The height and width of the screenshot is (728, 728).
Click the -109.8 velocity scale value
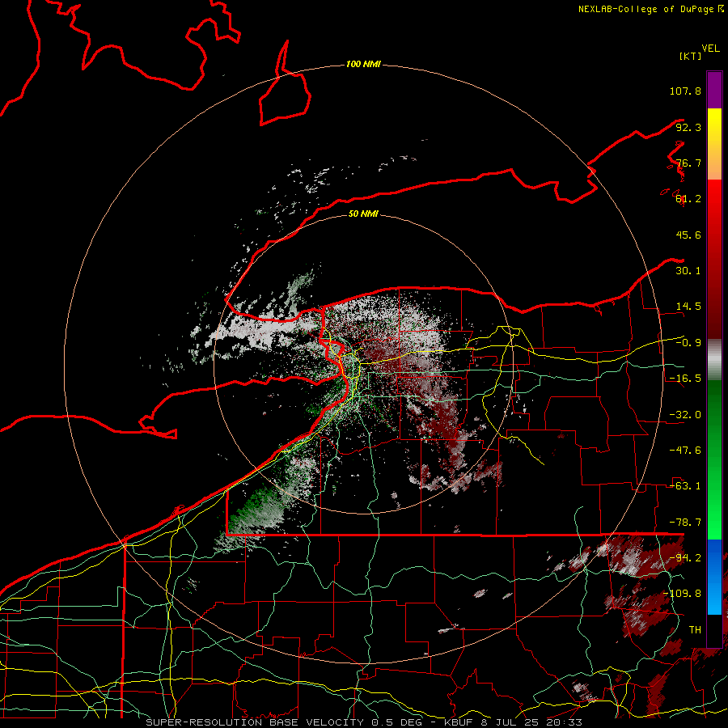tap(682, 594)
